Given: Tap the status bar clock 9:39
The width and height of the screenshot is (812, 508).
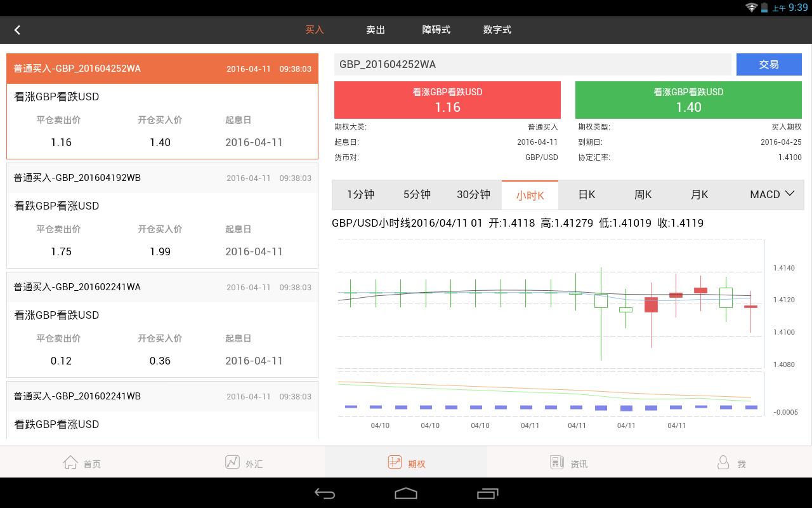Looking at the screenshot, I should [798, 8].
